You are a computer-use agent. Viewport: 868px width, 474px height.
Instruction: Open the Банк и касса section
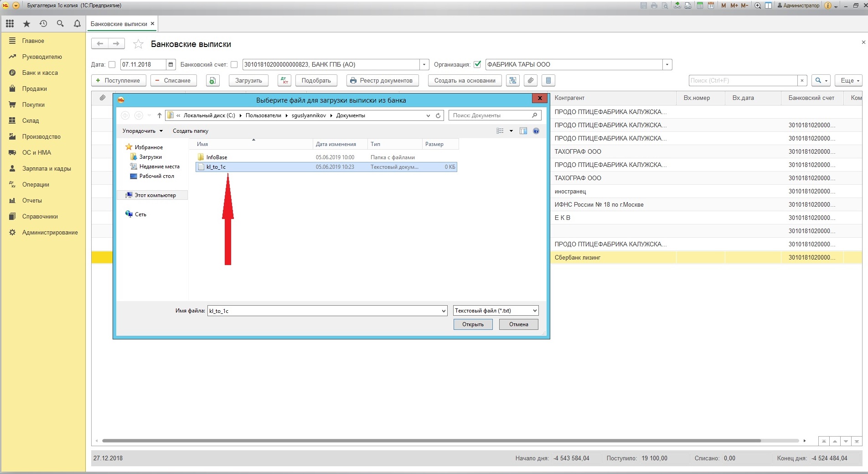pos(40,73)
